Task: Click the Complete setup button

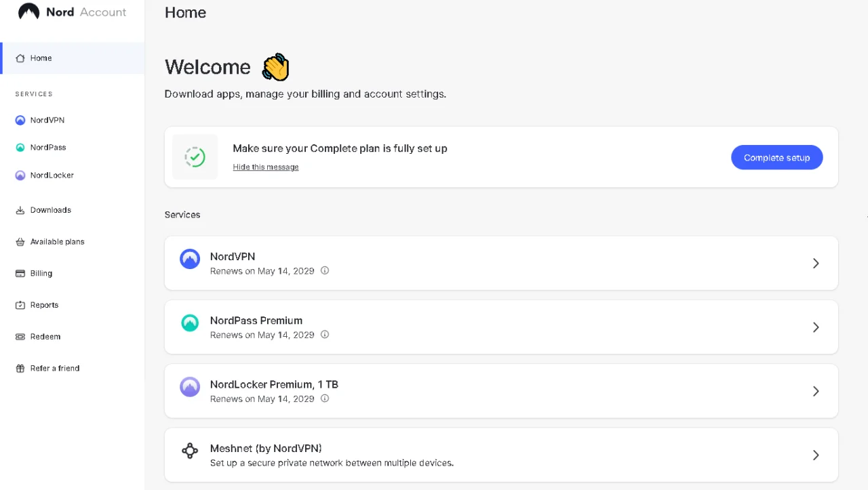Action: (776, 157)
